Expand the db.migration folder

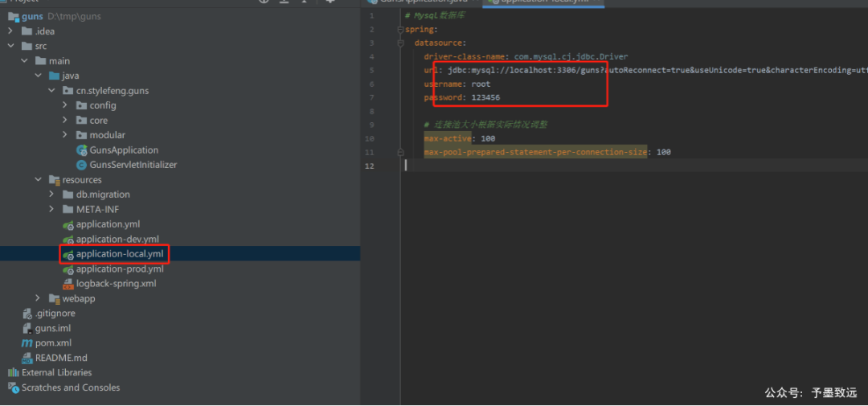pyautogui.click(x=51, y=195)
